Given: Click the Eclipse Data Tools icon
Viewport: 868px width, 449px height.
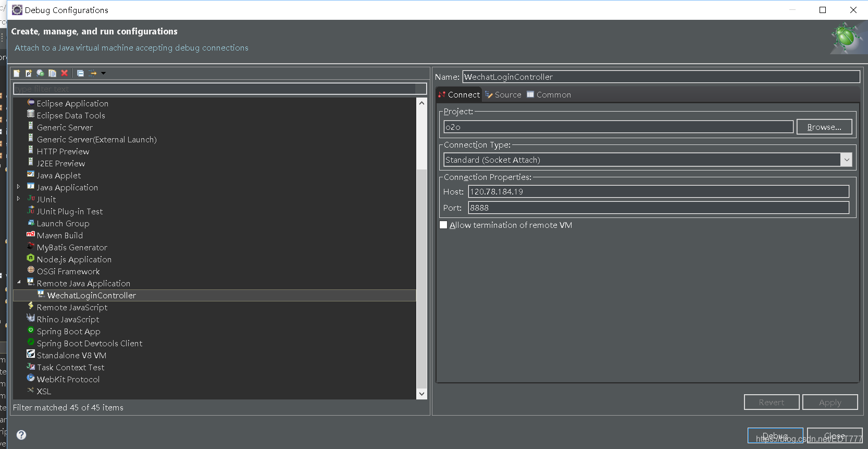Looking at the screenshot, I should [31, 114].
